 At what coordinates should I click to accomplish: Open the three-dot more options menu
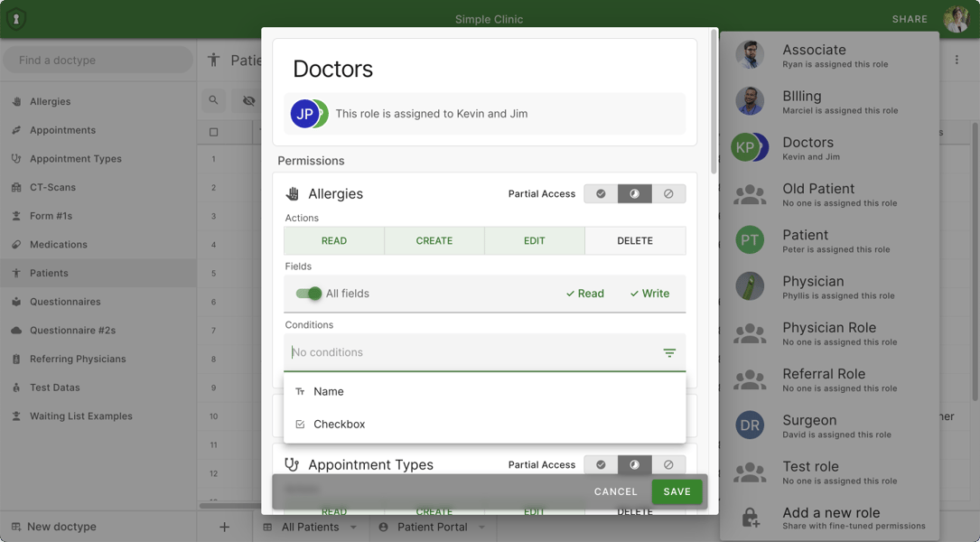(957, 60)
